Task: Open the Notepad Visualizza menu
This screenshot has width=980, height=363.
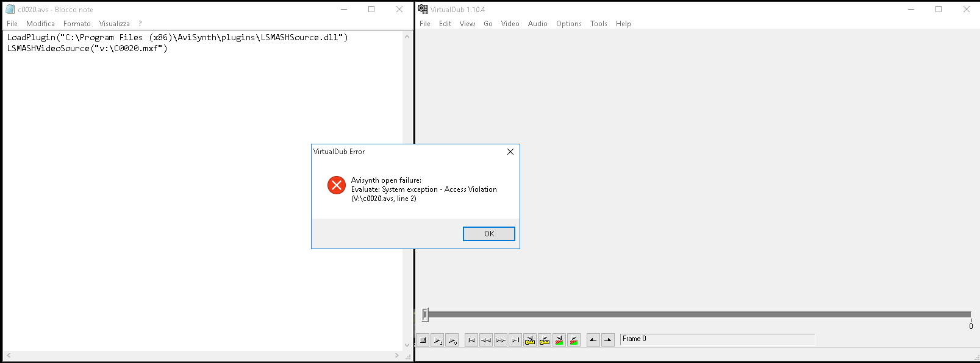Action: 115,24
